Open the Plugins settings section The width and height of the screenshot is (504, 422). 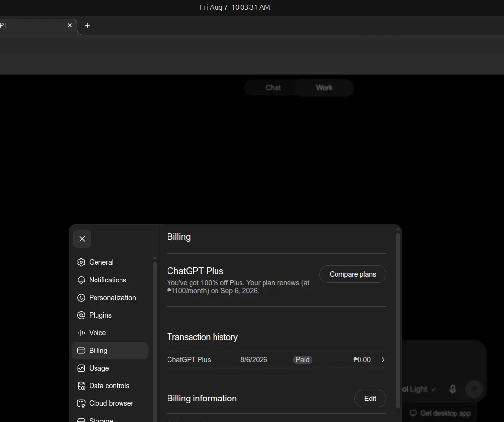(110, 315)
